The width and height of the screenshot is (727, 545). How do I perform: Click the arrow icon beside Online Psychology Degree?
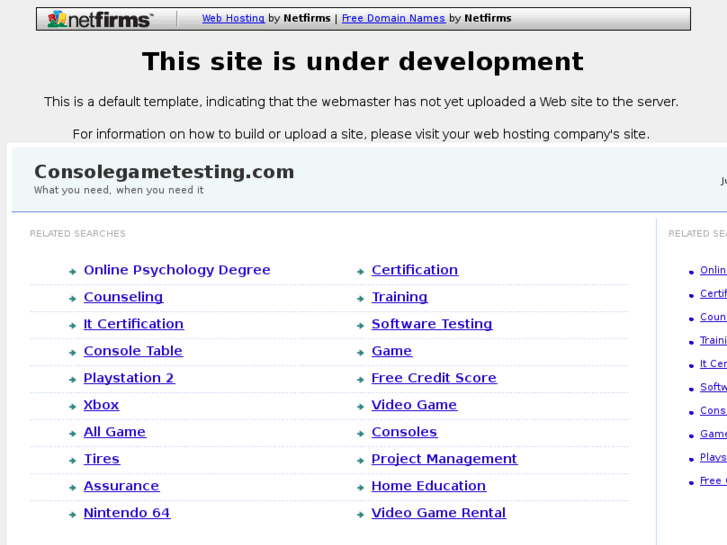tap(72, 272)
